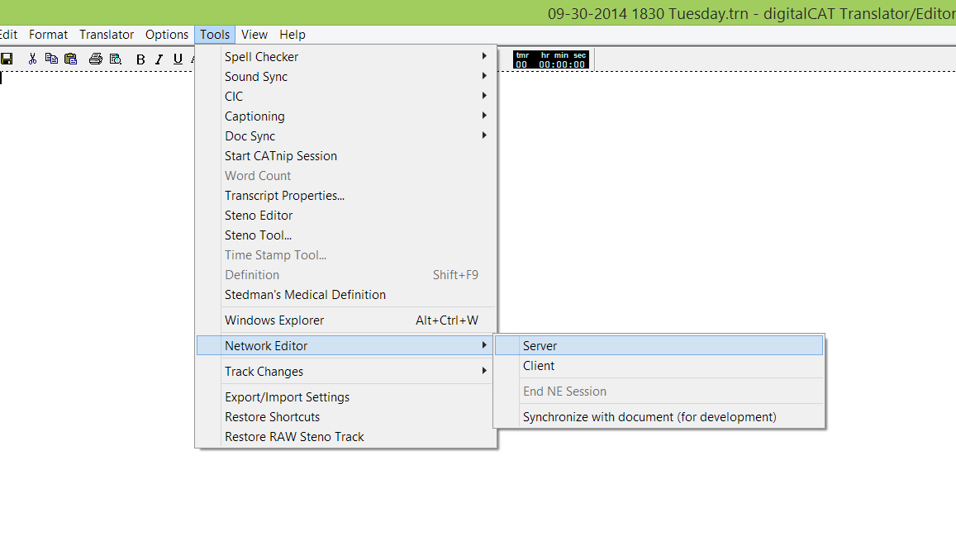Click the Paste clipboard icon
956x560 pixels.
pyautogui.click(x=70, y=59)
